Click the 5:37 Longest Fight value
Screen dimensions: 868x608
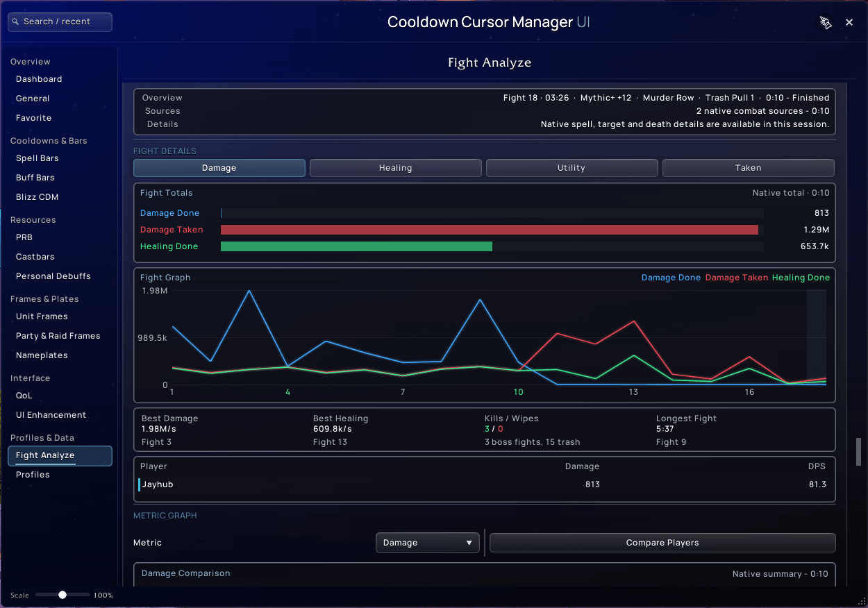665,429
